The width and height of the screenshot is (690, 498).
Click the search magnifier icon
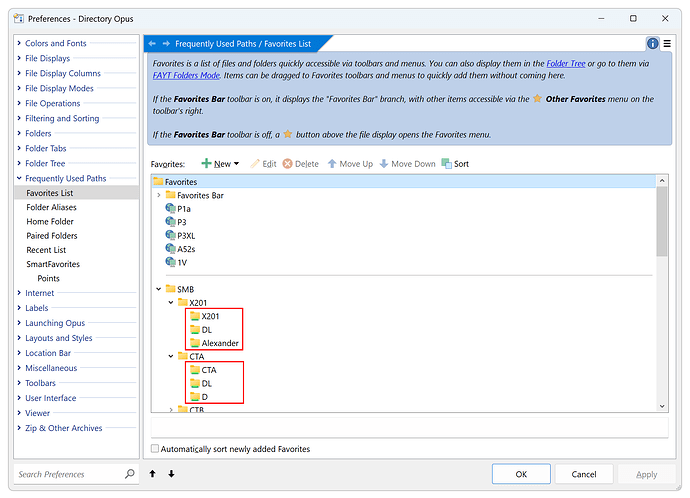(129, 474)
